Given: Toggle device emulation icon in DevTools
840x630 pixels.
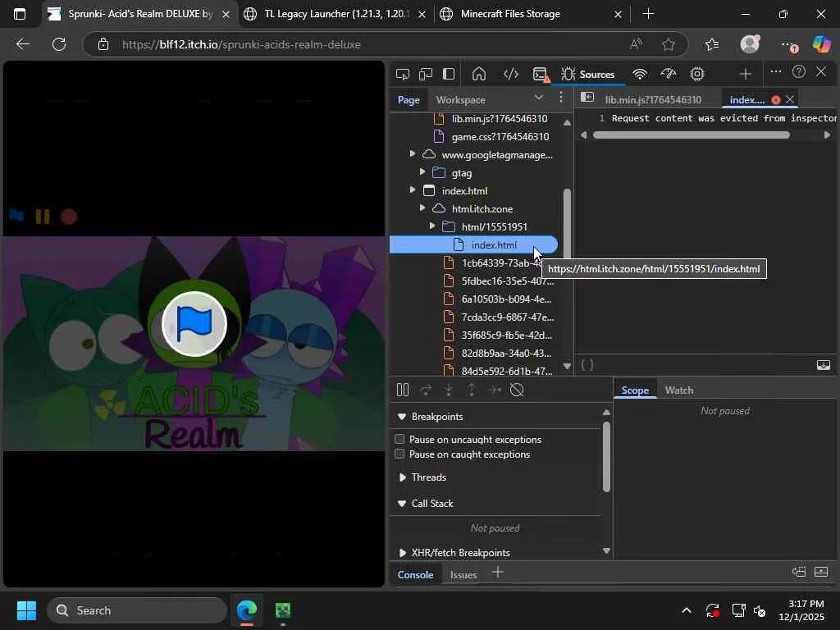Looking at the screenshot, I should pyautogui.click(x=426, y=74).
